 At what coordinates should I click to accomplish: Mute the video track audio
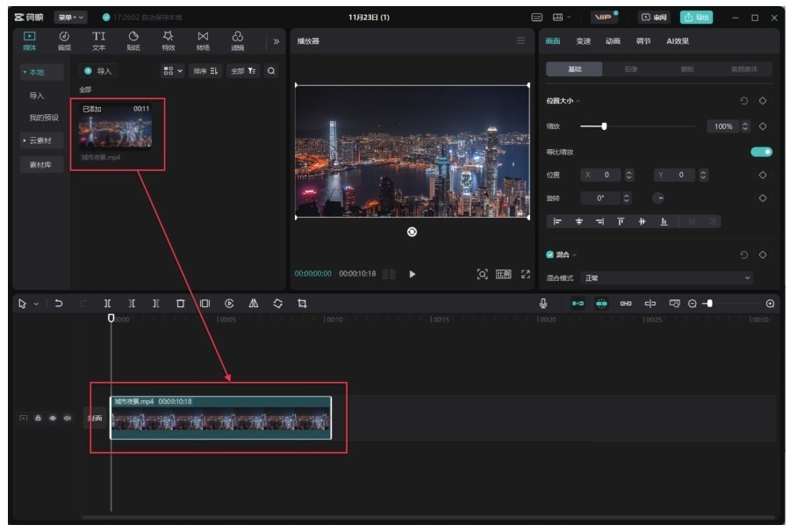pos(68,418)
